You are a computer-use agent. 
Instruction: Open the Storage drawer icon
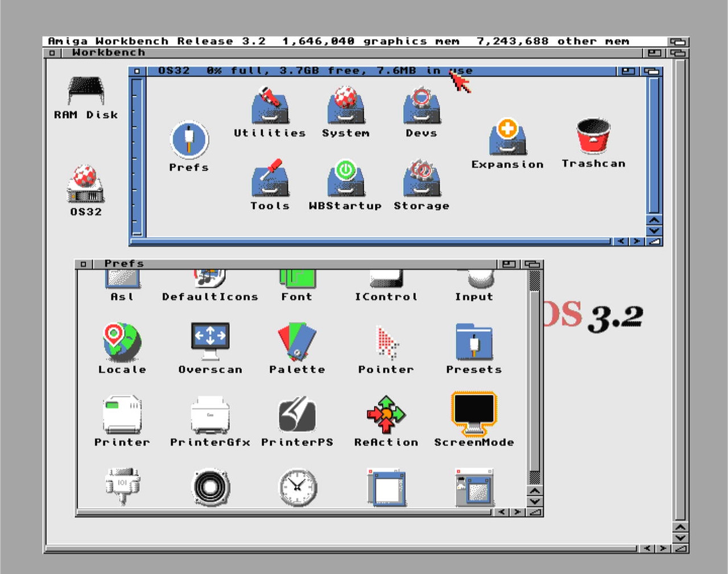[x=421, y=178]
